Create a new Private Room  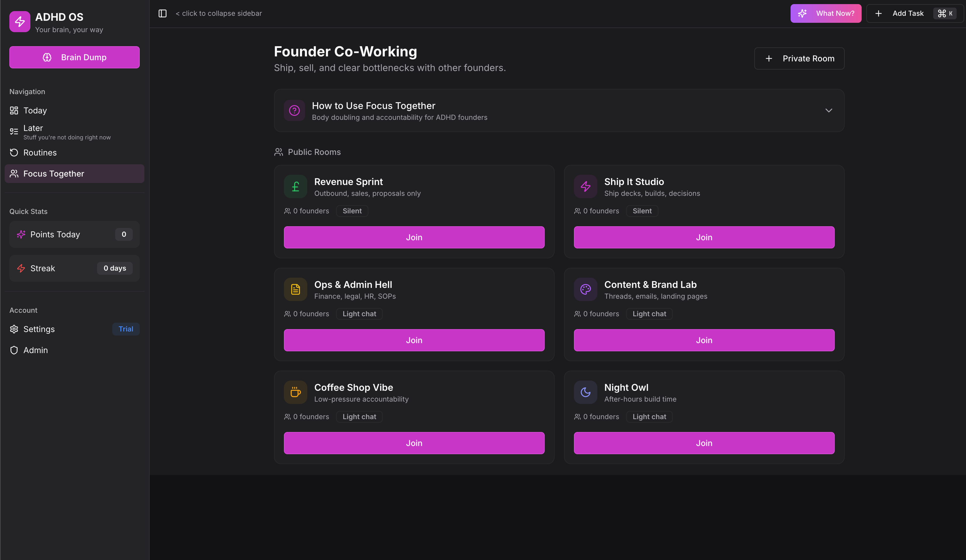coord(799,59)
